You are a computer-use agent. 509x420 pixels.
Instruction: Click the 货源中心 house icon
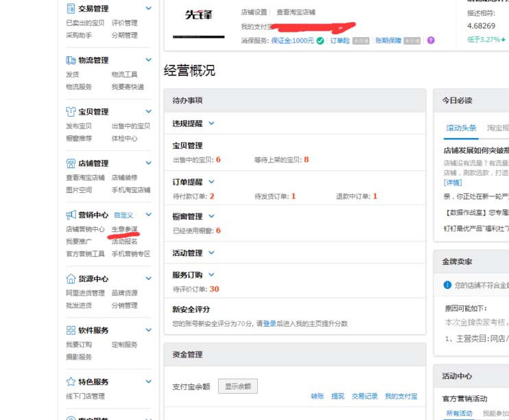tap(71, 279)
